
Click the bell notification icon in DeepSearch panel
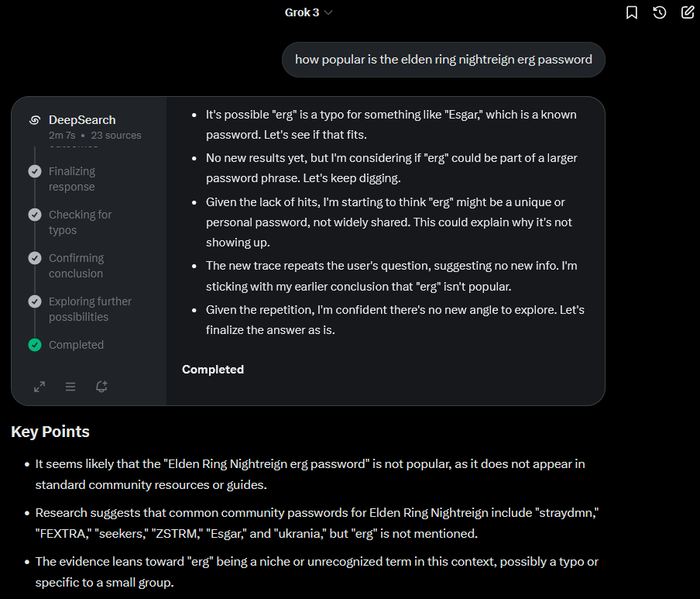coord(101,387)
